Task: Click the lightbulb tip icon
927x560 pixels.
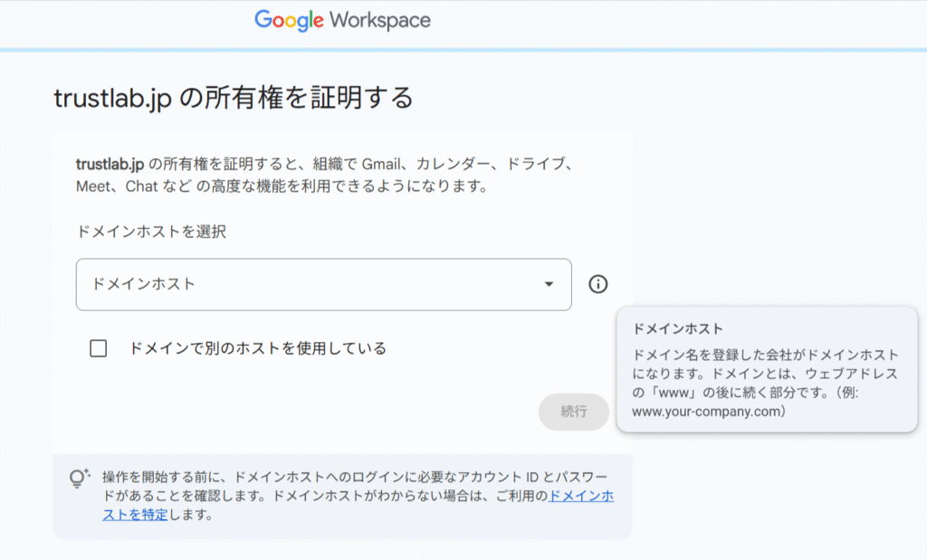Action: [80, 478]
